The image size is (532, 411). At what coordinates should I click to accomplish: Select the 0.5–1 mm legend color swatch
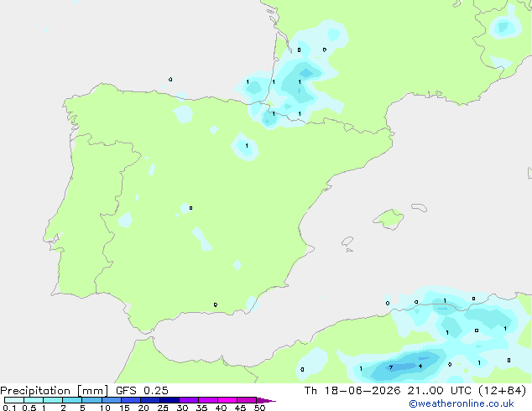point(34,400)
